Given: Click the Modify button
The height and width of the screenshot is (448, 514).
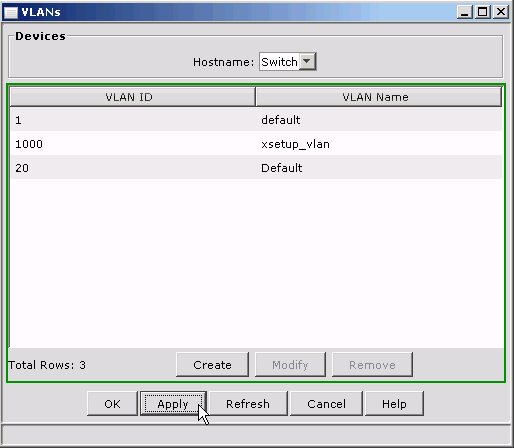Looking at the screenshot, I should [290, 365].
